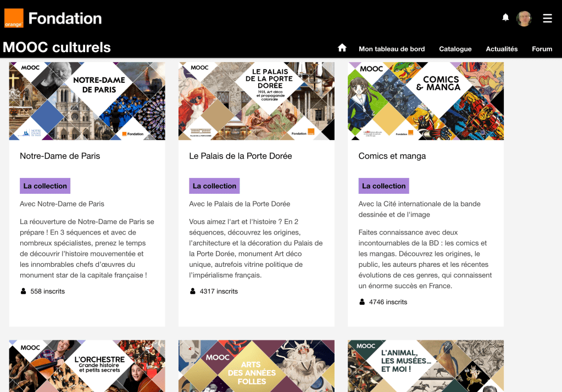
Task: Select the Comics & Manga banner image
Action: pyautogui.click(x=426, y=101)
